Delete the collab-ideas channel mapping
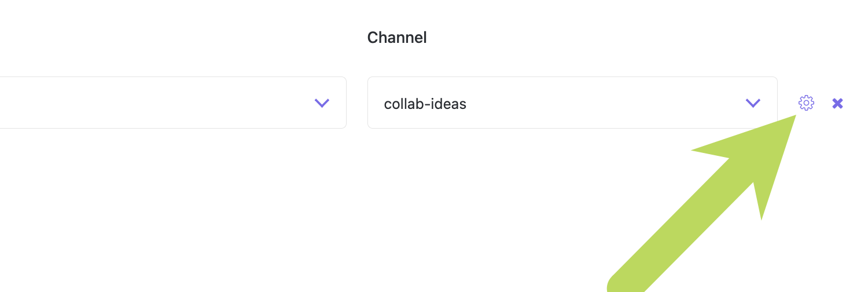 [x=837, y=103]
